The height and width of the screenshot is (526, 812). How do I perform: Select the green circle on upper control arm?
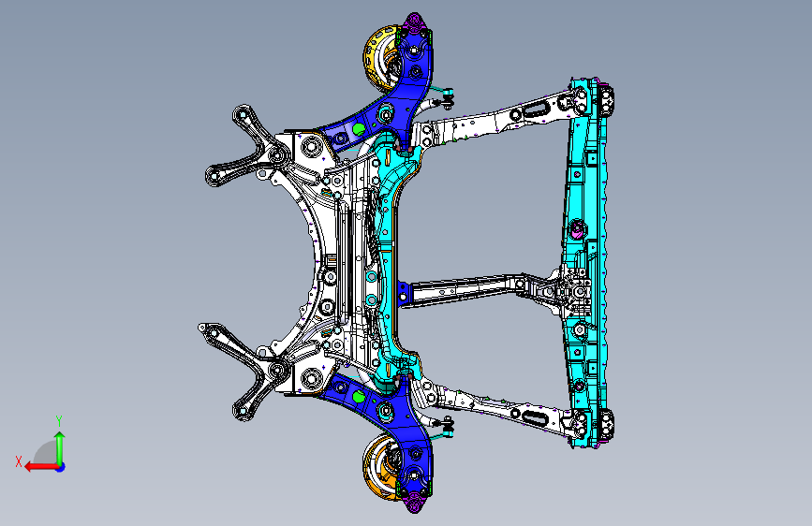click(x=359, y=128)
